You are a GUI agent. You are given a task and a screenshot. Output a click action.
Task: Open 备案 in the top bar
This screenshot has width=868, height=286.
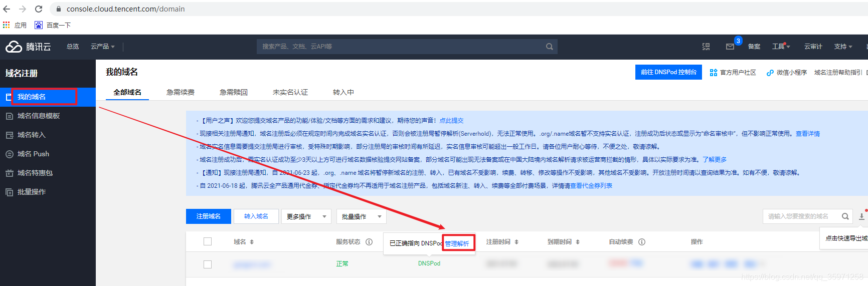tap(754, 47)
